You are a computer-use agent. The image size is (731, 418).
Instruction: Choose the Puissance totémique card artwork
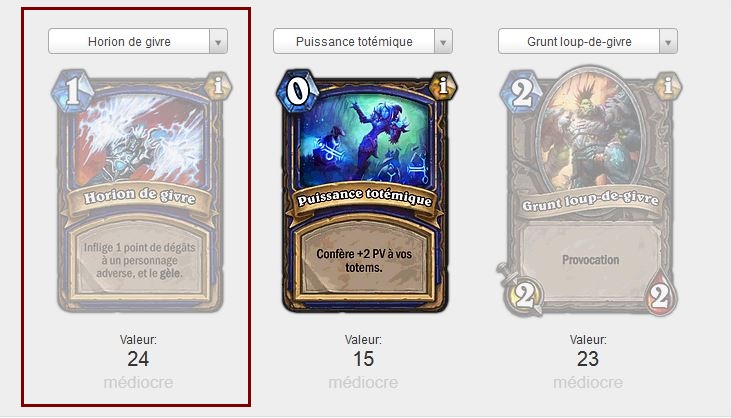pyautogui.click(x=365, y=140)
